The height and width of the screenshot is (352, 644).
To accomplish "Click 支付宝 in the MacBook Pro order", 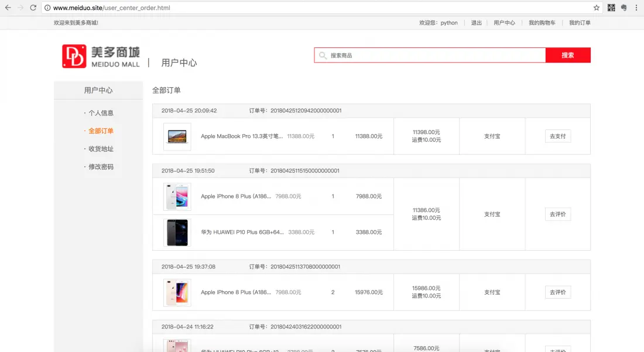I will (492, 136).
